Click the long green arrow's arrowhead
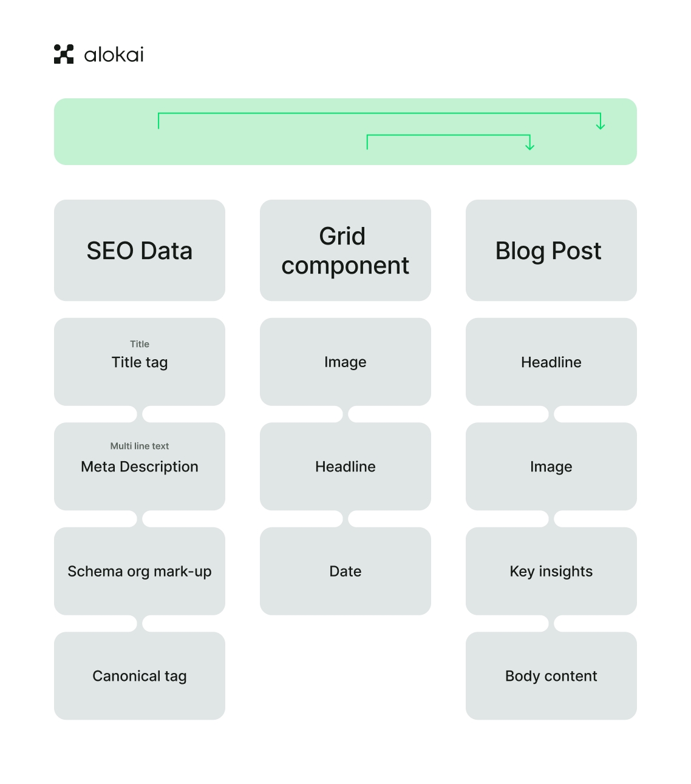 click(601, 126)
